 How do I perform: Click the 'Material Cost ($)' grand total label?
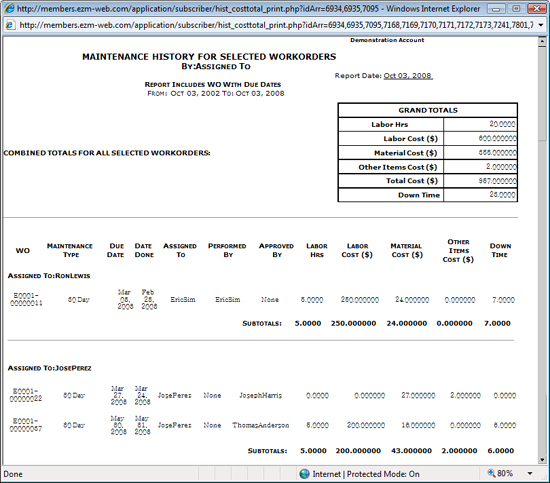coord(405,153)
